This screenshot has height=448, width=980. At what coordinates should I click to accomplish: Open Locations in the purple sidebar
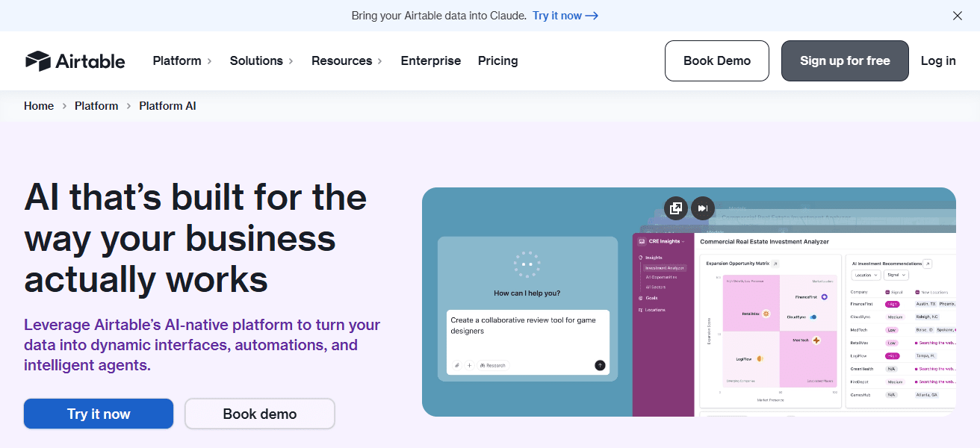[651, 310]
